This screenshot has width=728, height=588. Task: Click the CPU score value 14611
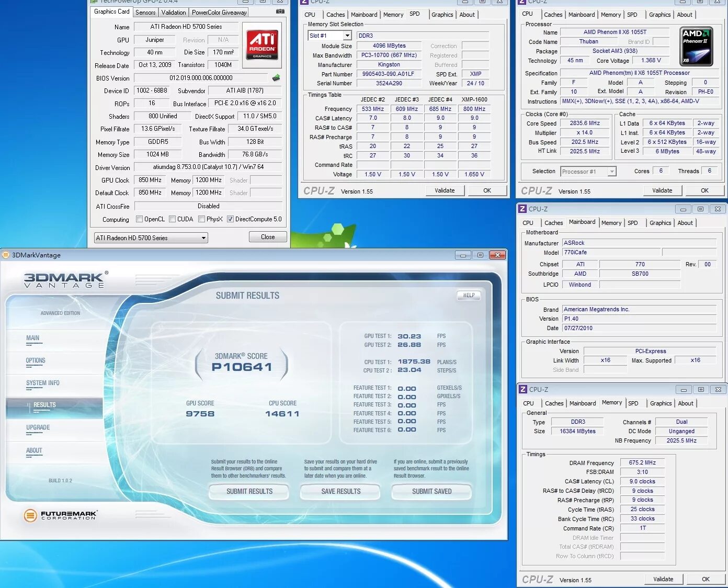tap(282, 414)
